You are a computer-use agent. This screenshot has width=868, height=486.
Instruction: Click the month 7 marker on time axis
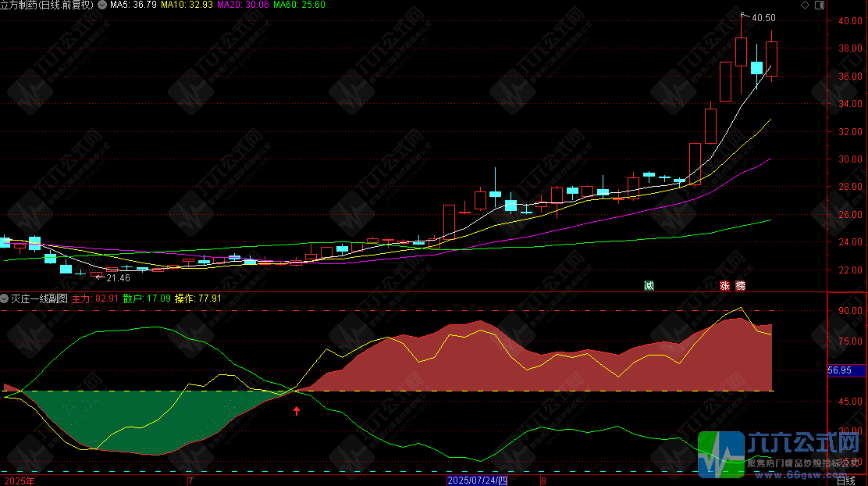[190, 481]
